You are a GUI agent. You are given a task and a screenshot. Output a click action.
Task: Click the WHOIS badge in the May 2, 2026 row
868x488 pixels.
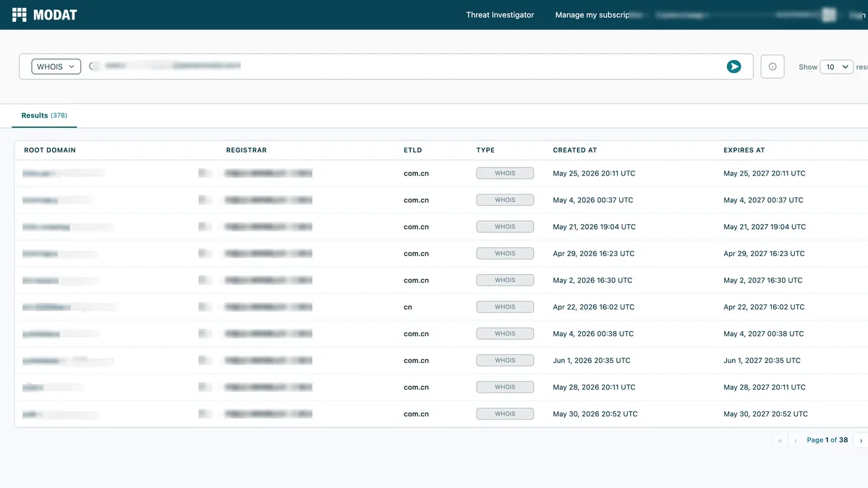pyautogui.click(x=505, y=281)
